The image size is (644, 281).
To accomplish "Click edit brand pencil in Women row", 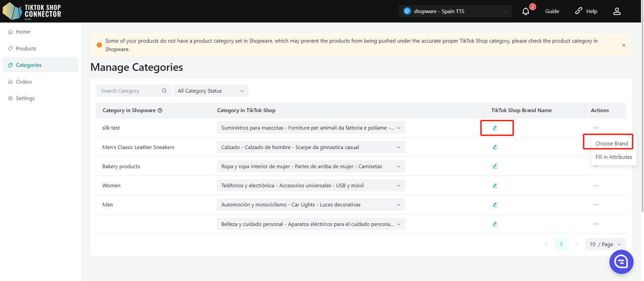I will 495,185.
